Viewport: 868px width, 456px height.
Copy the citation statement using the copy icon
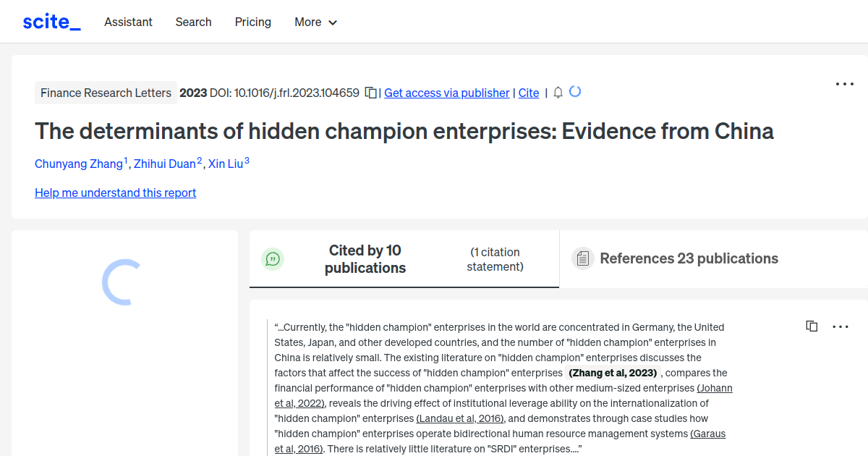812,326
